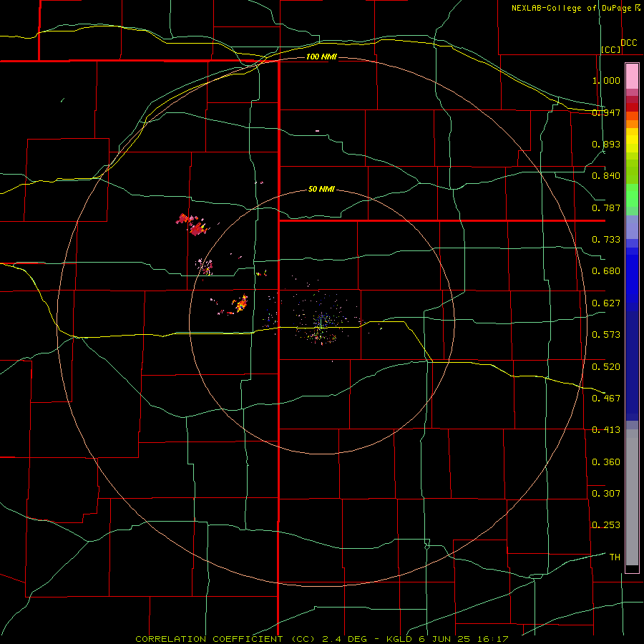Click the 0.947 color scale value
644x644 pixels.
click(606, 112)
